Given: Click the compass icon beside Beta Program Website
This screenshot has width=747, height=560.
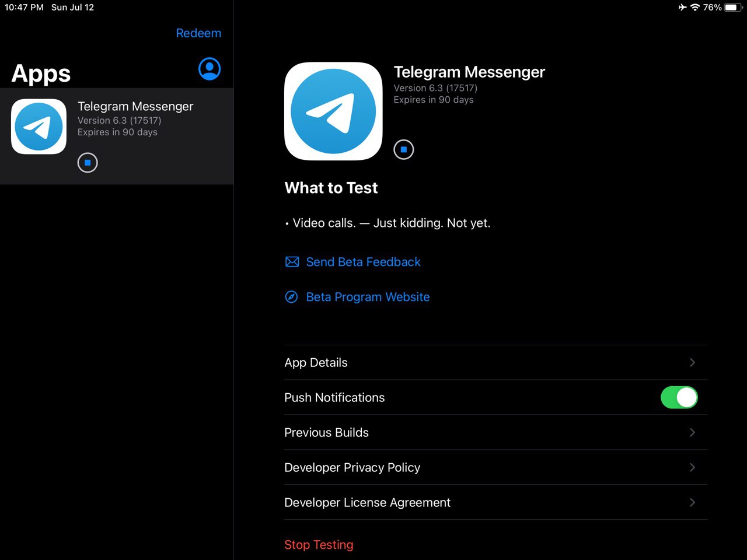Looking at the screenshot, I should 291,297.
